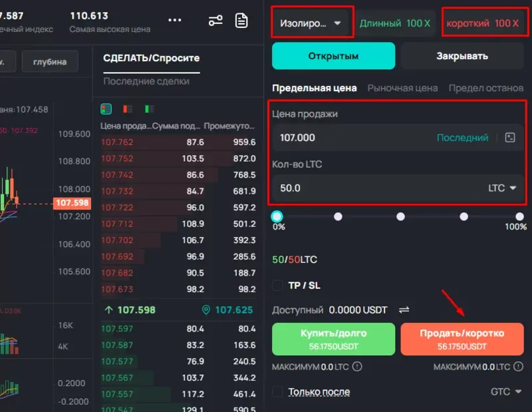532x412 pixels.
Task: Select ask price 107.692 row
Action: point(178,256)
